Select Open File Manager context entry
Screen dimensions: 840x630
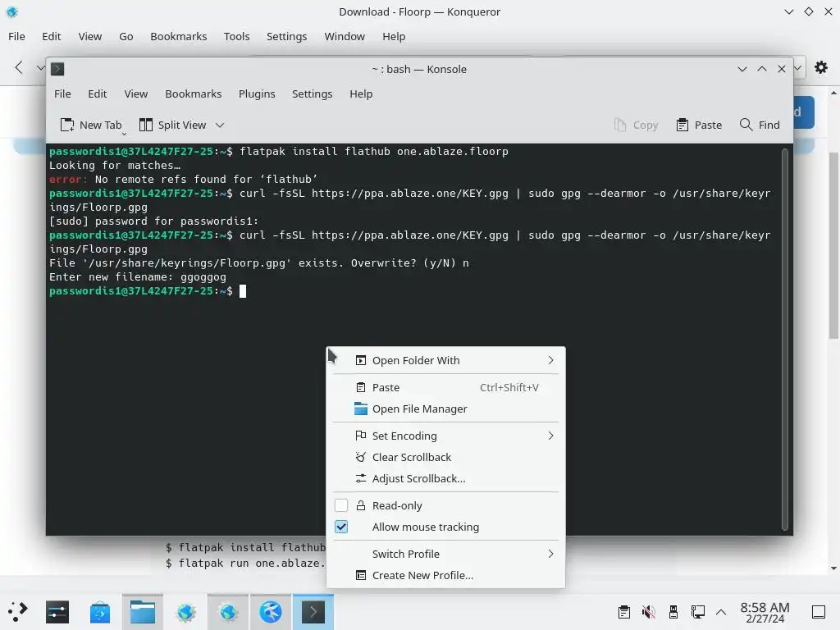click(445, 409)
